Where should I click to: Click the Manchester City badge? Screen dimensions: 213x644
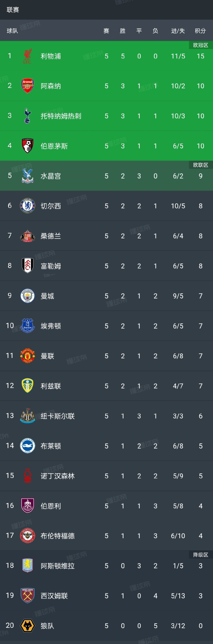tap(28, 296)
